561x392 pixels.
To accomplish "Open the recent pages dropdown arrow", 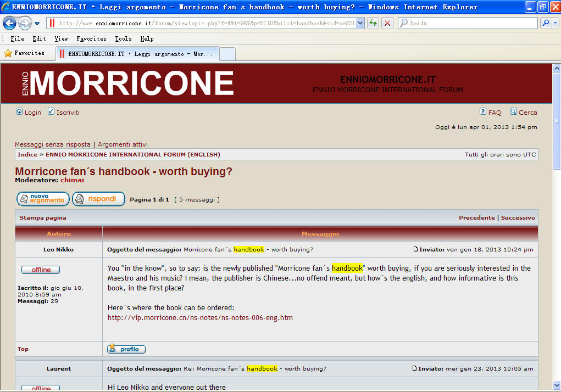I will pos(37,24).
